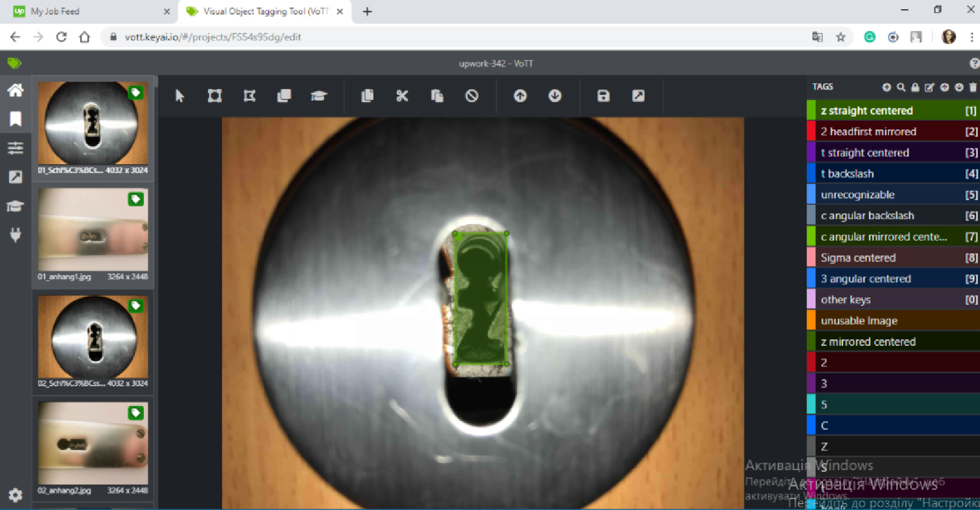
Task: Add a new tag with plus icon
Action: (x=886, y=87)
